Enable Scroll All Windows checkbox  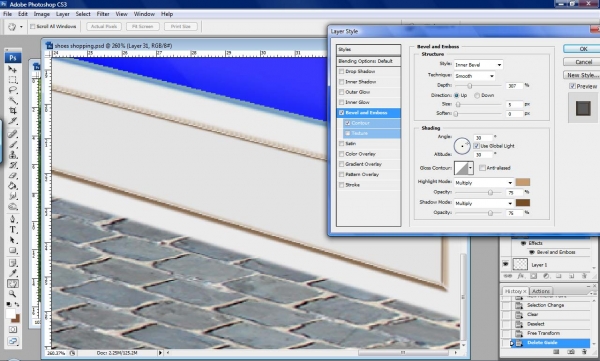tap(33, 26)
